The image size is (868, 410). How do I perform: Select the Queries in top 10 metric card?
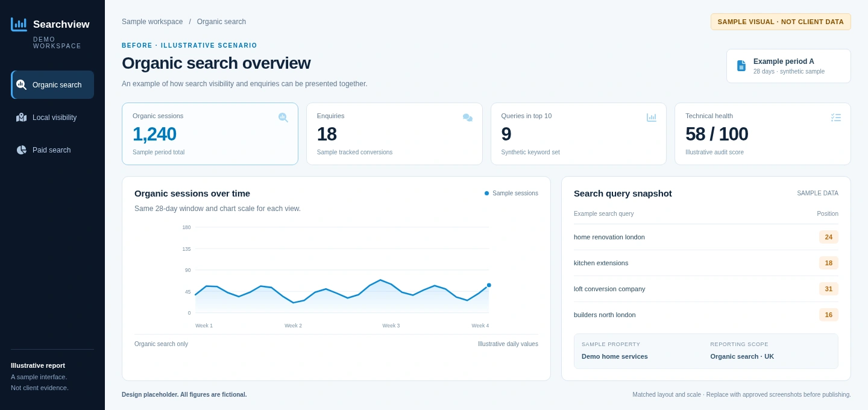(579, 134)
